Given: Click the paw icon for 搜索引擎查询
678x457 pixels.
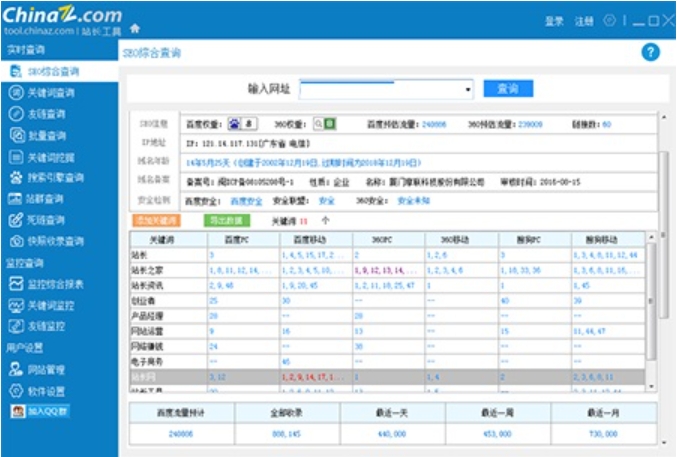Looking at the screenshot, I should tap(16, 178).
